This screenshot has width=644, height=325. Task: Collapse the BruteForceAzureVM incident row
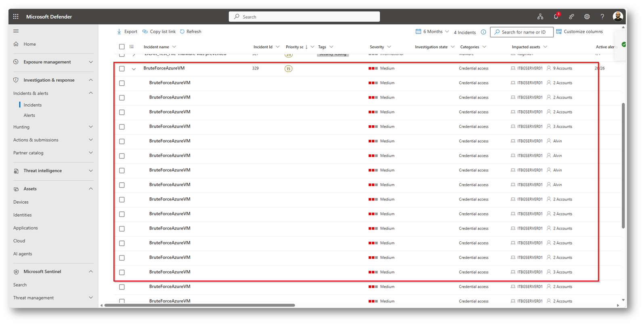coord(134,69)
